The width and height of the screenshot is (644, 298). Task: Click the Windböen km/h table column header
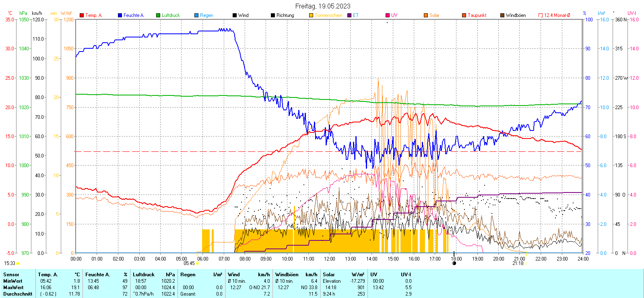click(x=296, y=275)
